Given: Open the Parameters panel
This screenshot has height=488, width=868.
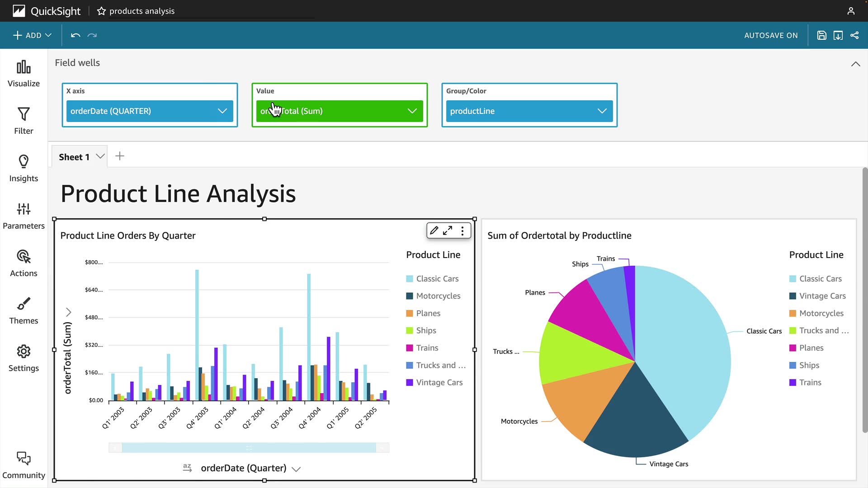Looking at the screenshot, I should [24, 216].
